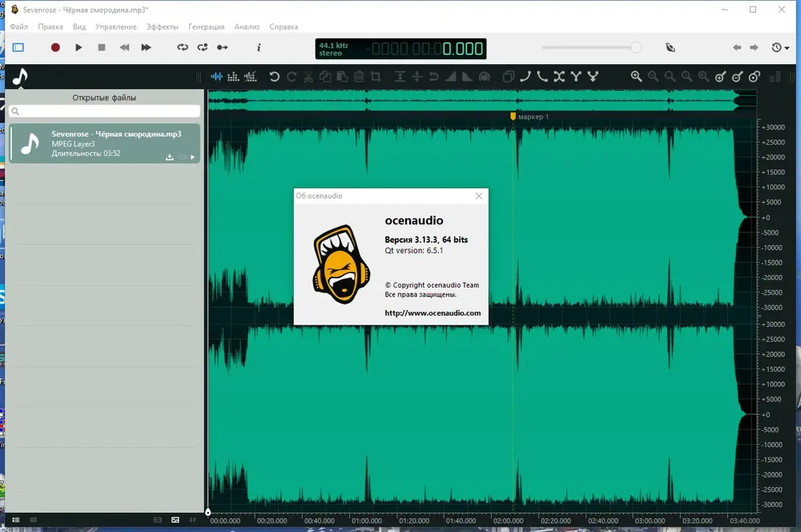Open the Эффекты menu
Screen dimensions: 801x532
[162, 26]
